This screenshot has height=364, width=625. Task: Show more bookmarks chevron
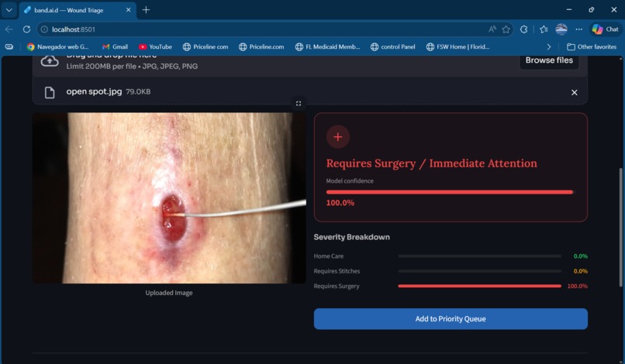click(549, 46)
